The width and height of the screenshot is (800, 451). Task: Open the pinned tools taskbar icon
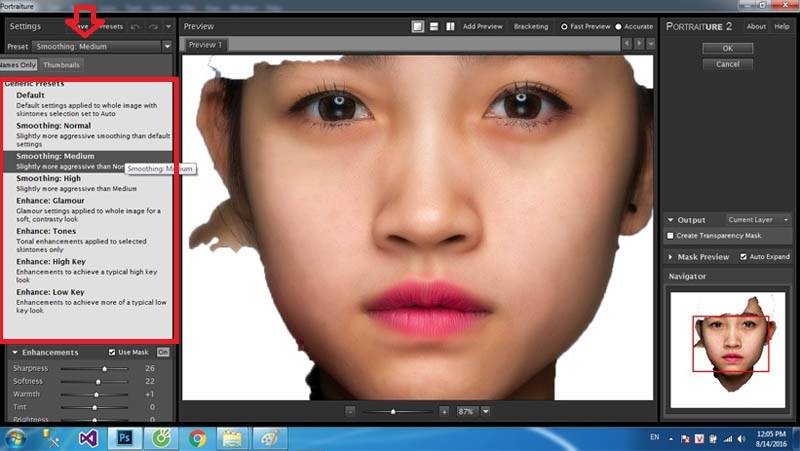pyautogui.click(x=52, y=438)
